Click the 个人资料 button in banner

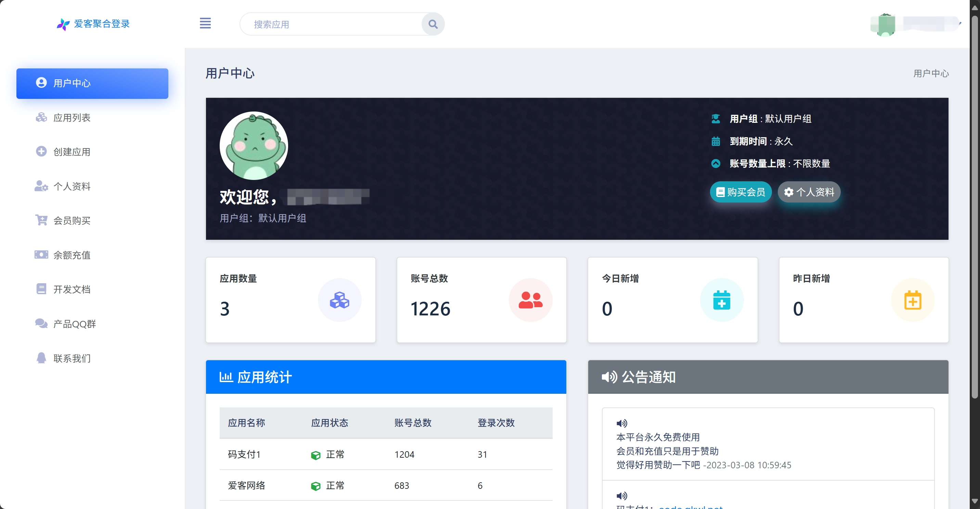coord(809,192)
